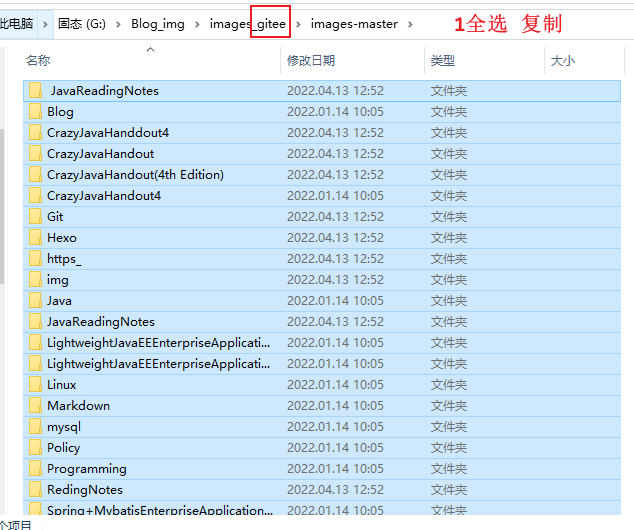634x530 pixels.
Task: Open chevron after images_gitee breadcrumb
Action: 298,24
